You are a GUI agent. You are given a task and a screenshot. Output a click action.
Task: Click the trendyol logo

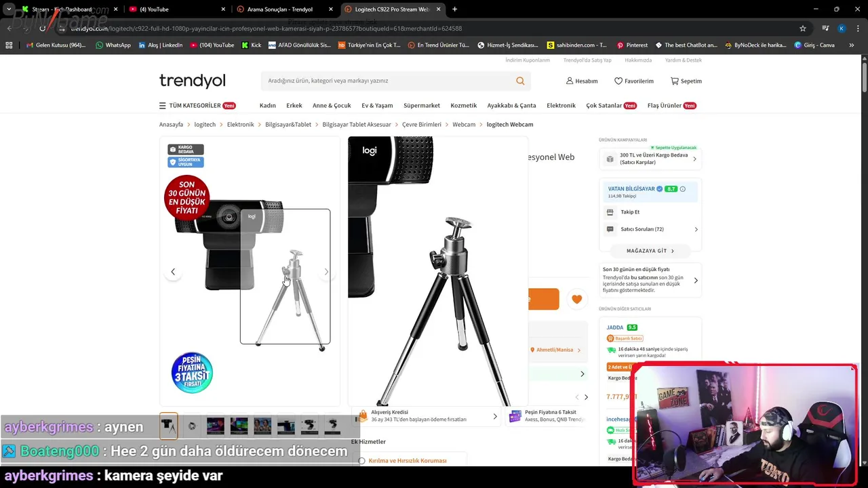(192, 81)
